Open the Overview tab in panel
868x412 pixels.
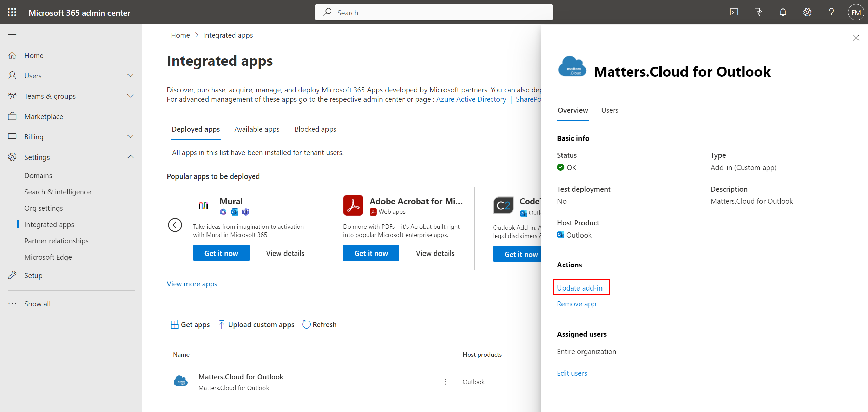point(573,110)
